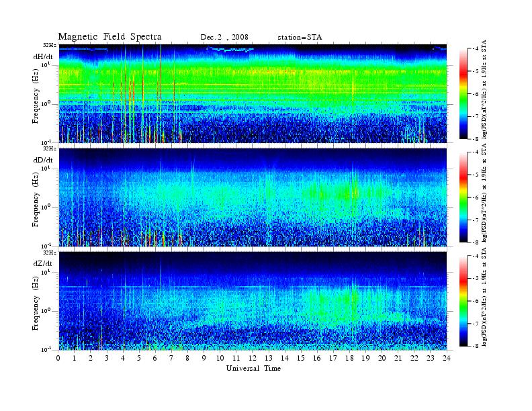Click hour tick label "19" on the time axis
The width and height of the screenshot is (532, 411).
[x=365, y=358]
